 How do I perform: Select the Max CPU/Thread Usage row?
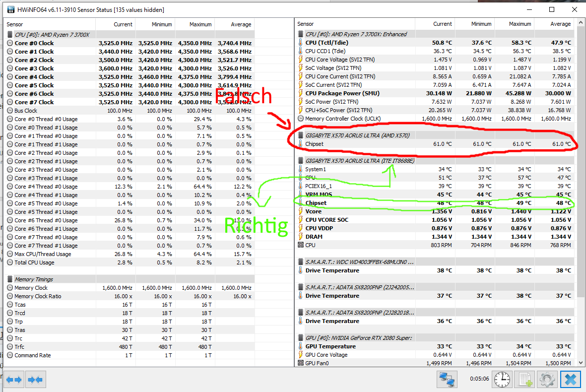coord(130,254)
